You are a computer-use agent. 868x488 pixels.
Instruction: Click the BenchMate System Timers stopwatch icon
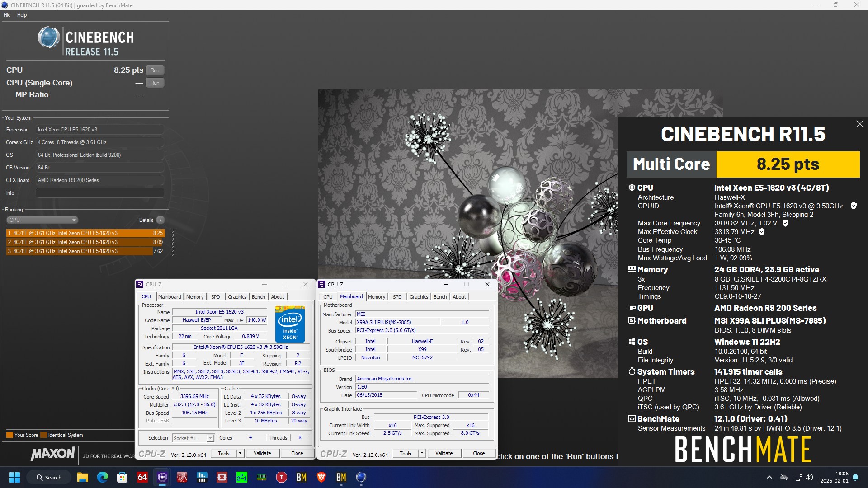(632, 371)
